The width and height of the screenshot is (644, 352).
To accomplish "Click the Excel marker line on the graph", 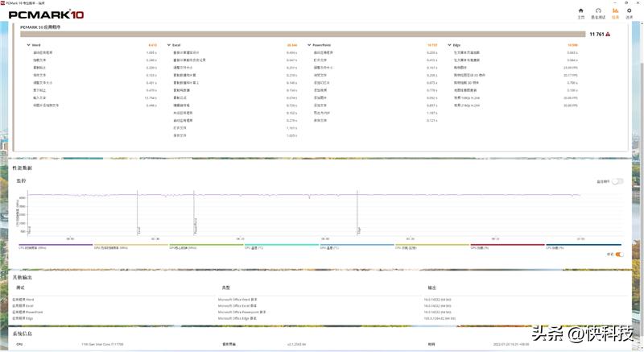I will coord(137,213).
